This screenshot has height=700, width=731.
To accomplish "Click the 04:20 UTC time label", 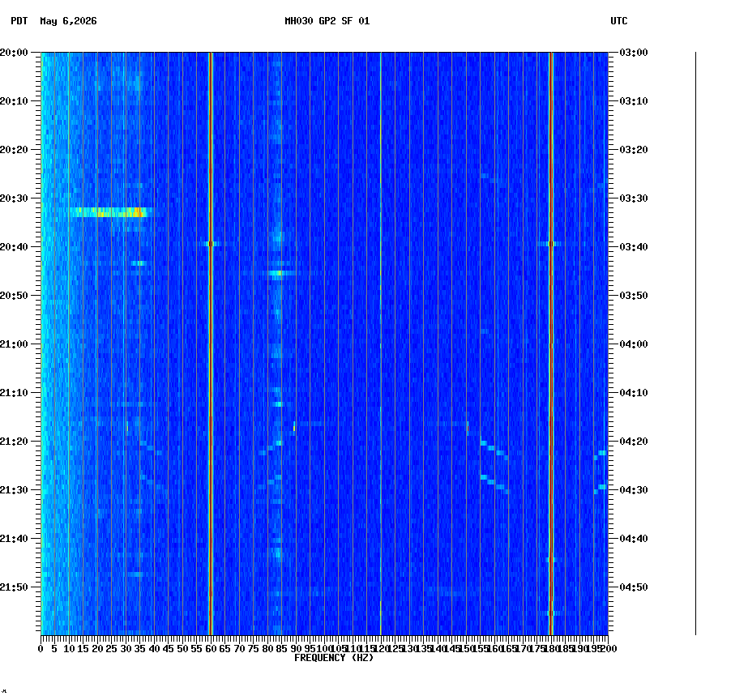I will (x=634, y=441).
